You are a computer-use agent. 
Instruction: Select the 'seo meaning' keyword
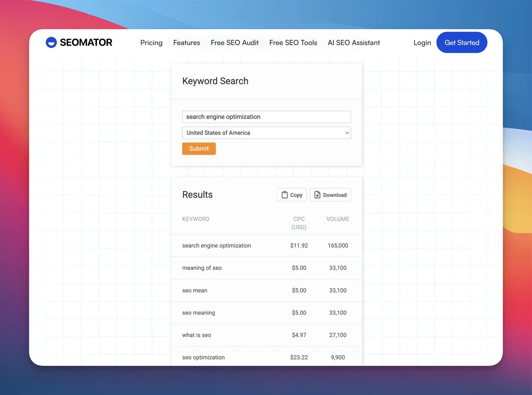[x=199, y=313]
